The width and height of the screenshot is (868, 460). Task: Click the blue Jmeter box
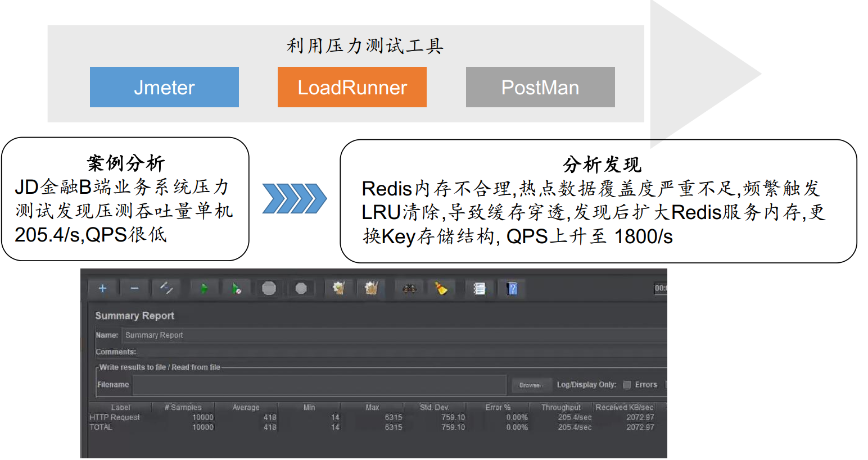pos(164,87)
